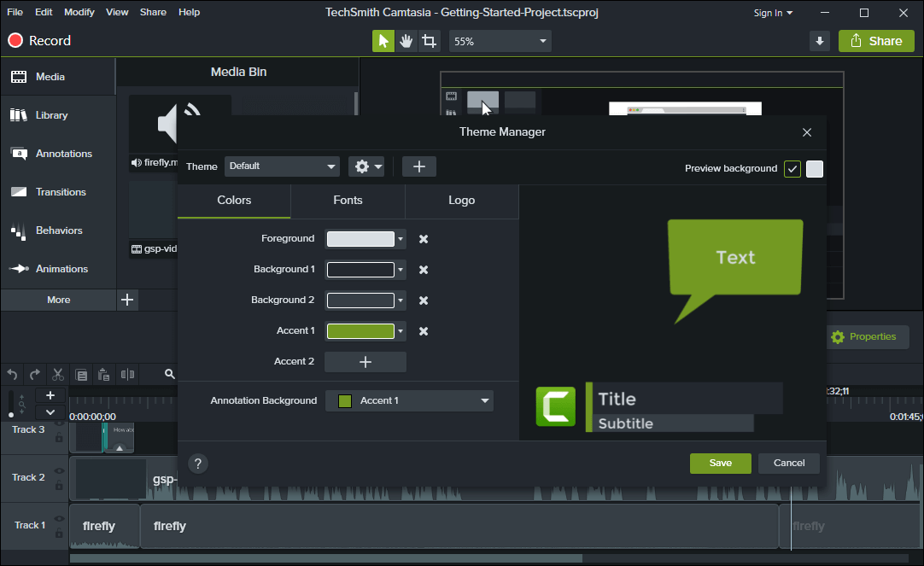Open the Modify menu

[79, 12]
